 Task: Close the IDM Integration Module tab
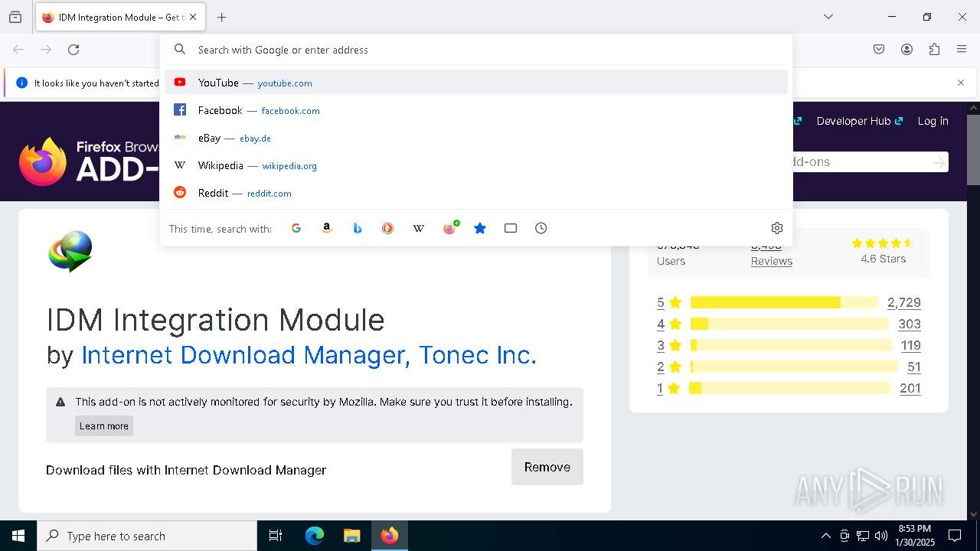pyautogui.click(x=193, y=17)
